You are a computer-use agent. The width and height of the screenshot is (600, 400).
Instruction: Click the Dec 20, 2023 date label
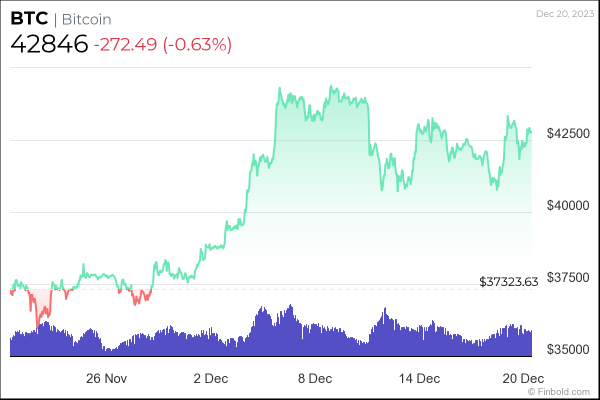(x=565, y=14)
